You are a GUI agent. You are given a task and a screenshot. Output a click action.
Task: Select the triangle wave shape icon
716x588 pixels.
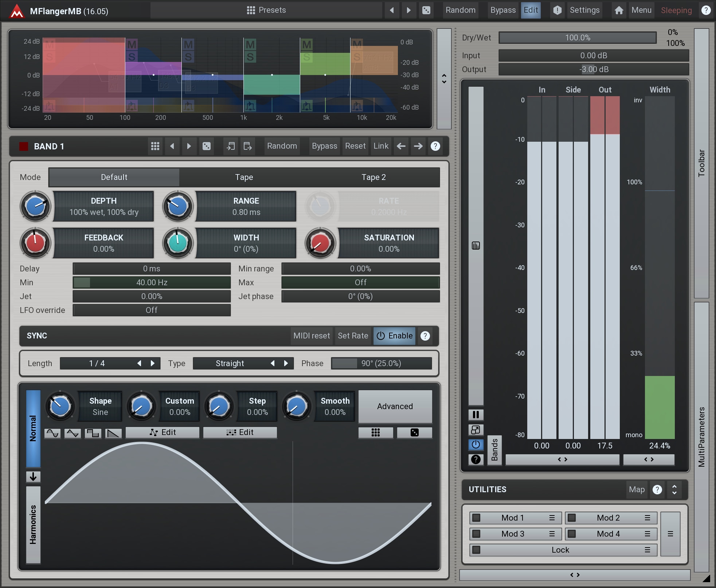(73, 433)
